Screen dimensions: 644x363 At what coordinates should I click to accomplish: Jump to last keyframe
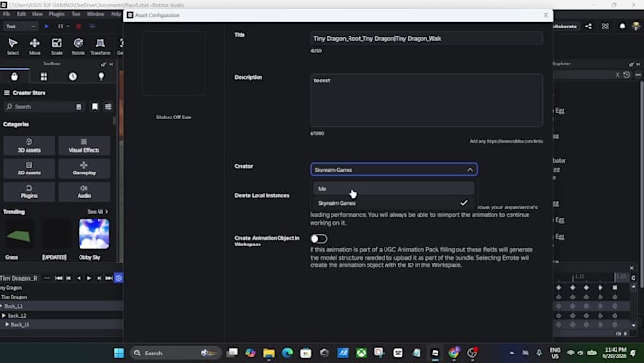[108, 278]
